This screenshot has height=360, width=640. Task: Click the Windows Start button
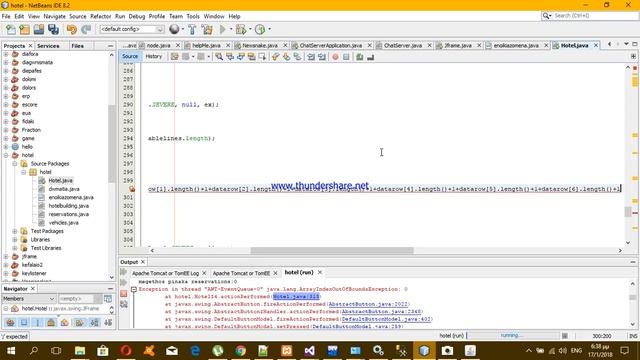[x=11, y=351]
